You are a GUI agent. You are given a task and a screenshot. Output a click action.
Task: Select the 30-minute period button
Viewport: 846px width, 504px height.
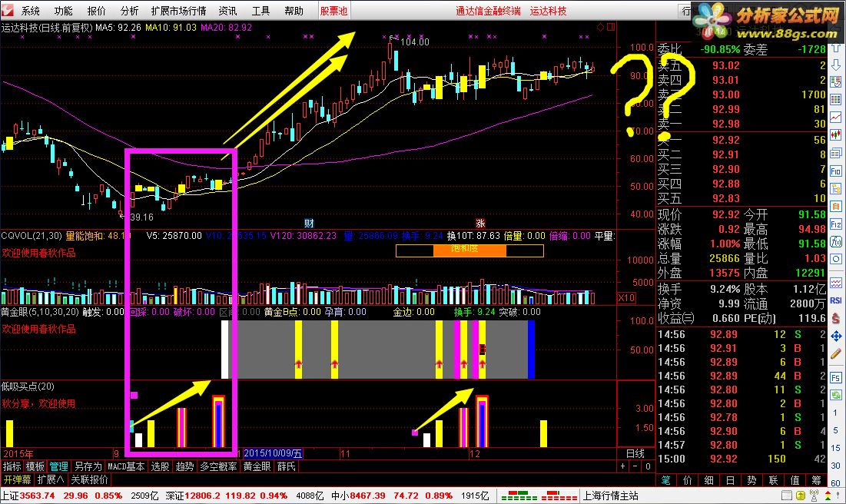[x=836, y=465]
